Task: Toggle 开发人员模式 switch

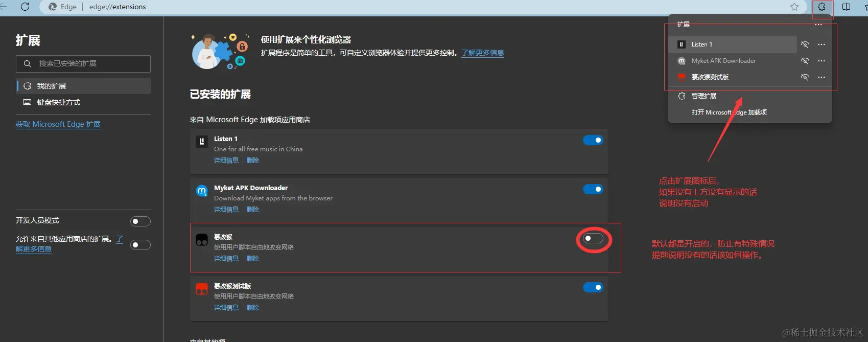Action: pos(140,221)
